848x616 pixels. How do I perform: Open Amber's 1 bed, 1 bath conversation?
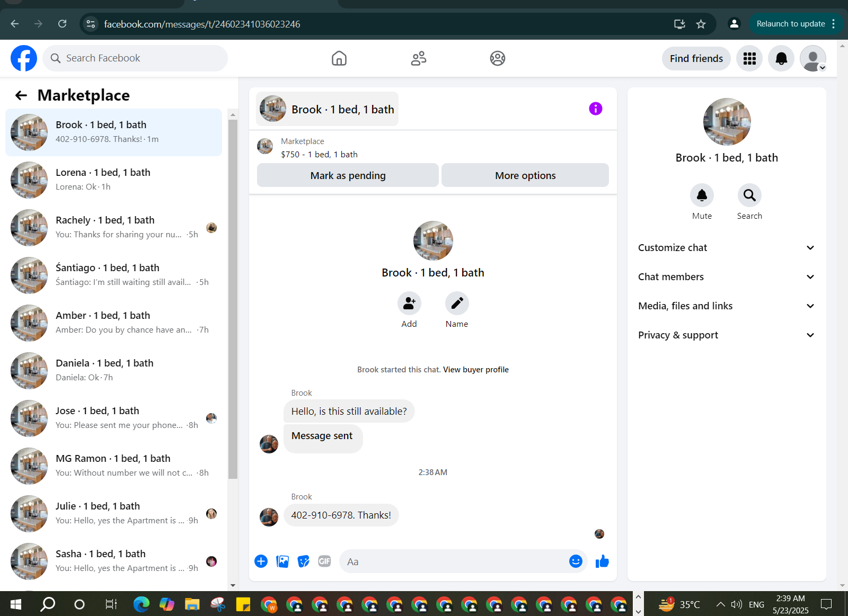click(x=114, y=323)
